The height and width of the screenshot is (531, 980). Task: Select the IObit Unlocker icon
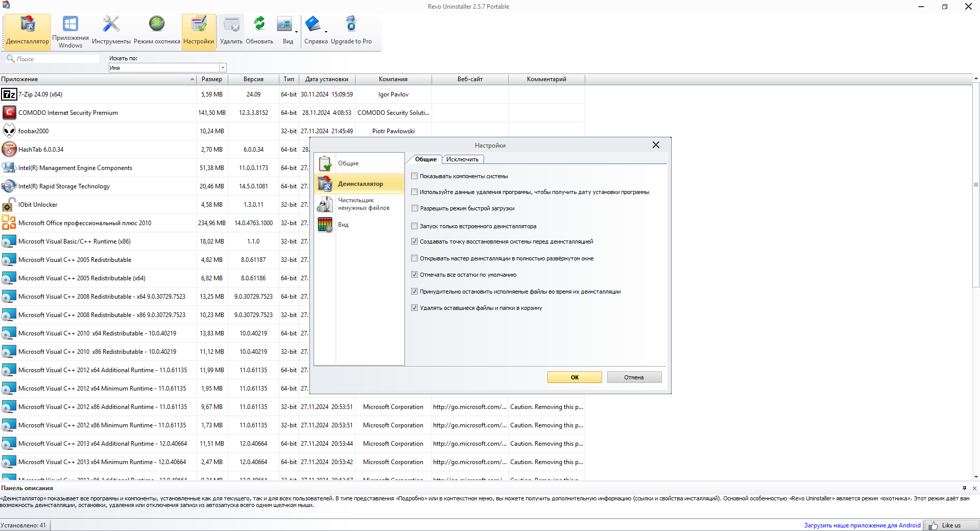[x=9, y=205]
